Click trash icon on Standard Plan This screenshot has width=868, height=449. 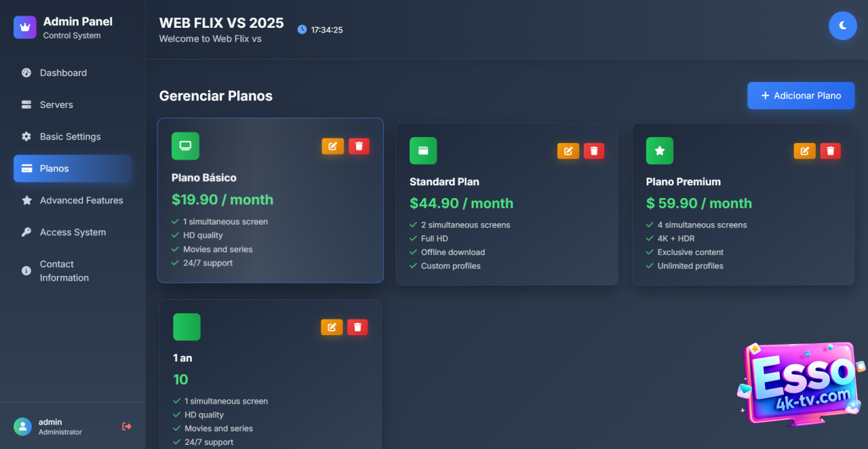pyautogui.click(x=594, y=151)
